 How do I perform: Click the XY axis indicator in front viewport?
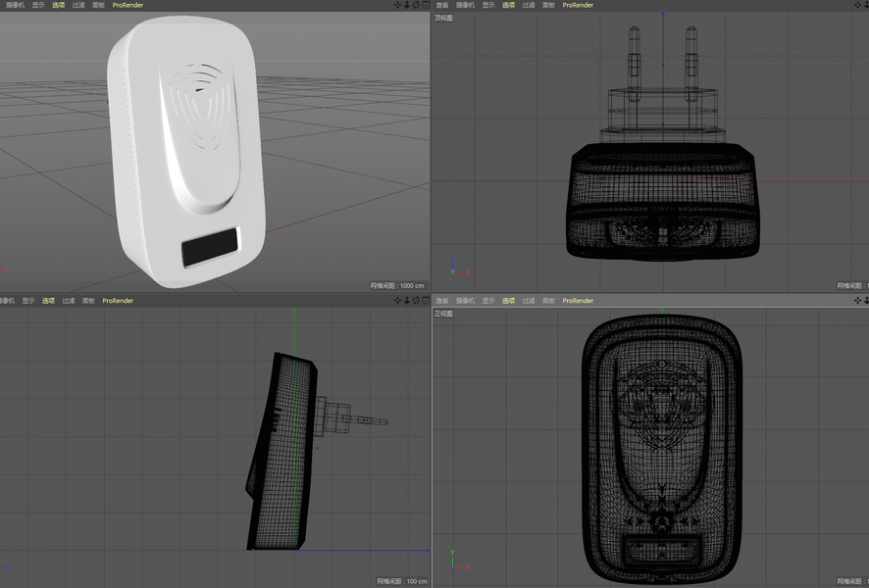(x=459, y=561)
